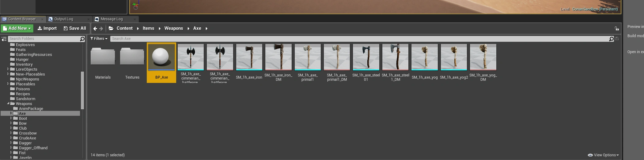
Task: Expand arrow after Axe breadcrumb
Action: [206, 29]
